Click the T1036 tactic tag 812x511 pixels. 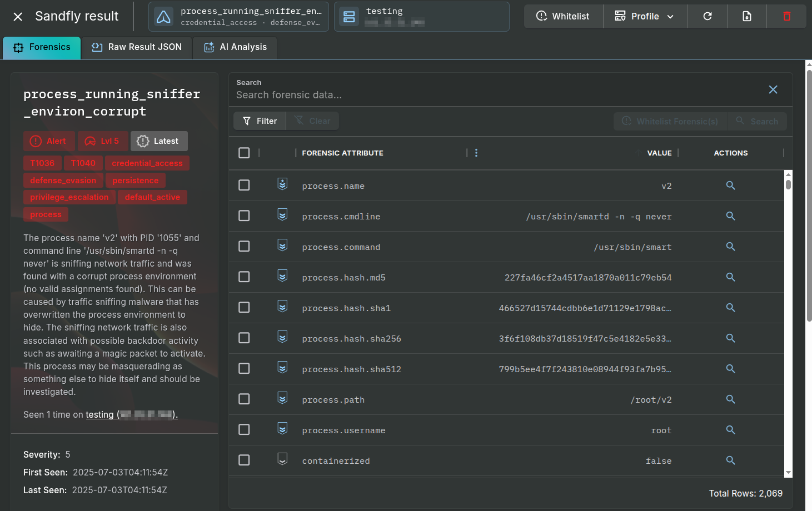[x=42, y=163]
